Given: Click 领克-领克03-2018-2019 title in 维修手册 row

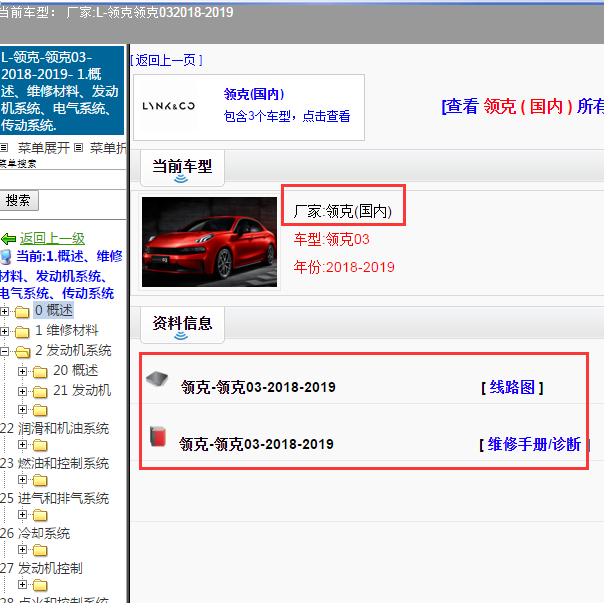Looking at the screenshot, I should click(x=256, y=444).
